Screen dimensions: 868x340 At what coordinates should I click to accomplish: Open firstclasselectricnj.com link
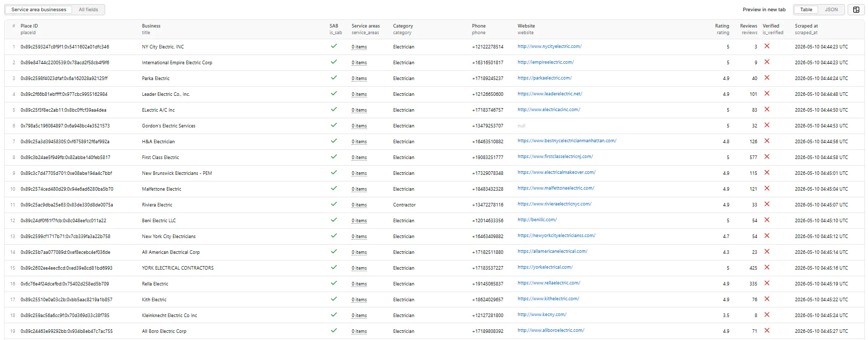[555, 156]
